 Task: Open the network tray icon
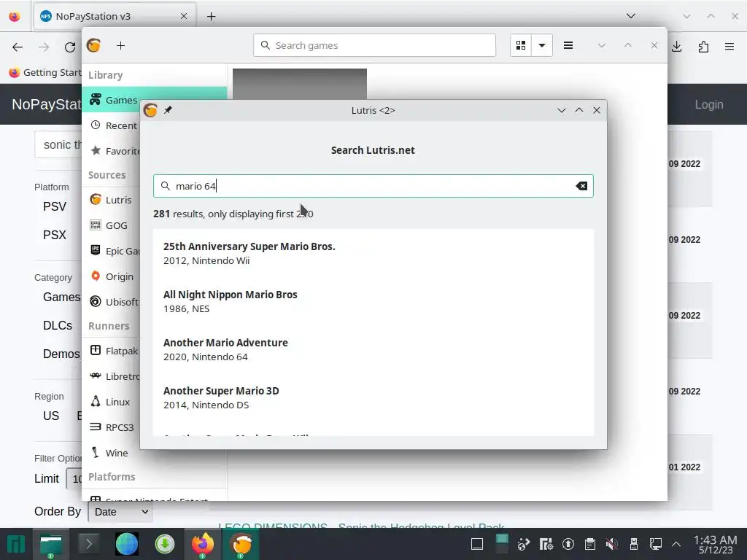(656, 544)
